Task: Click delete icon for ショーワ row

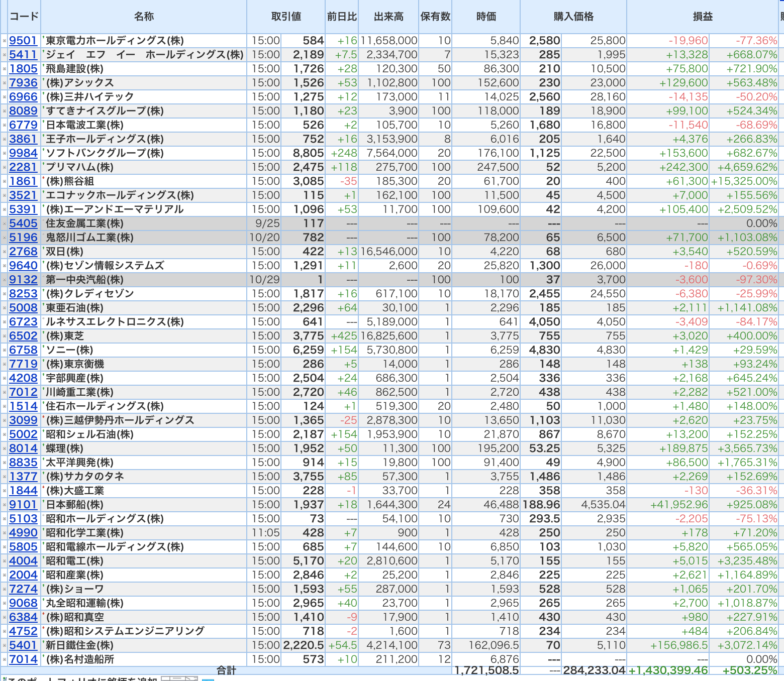Action: point(5,589)
